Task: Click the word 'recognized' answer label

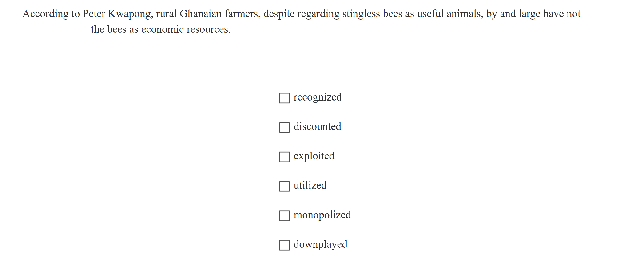Action: coord(318,97)
